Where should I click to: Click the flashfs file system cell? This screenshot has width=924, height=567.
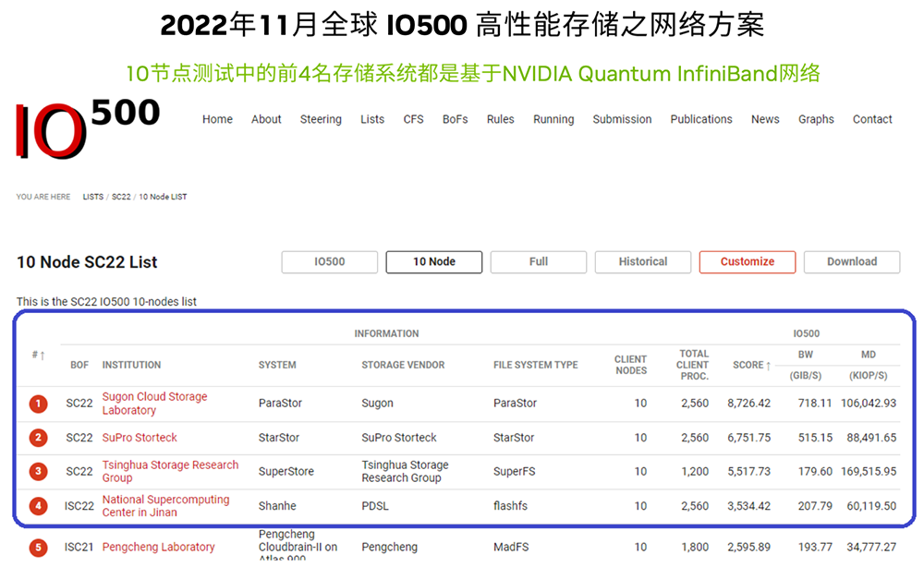(x=510, y=506)
